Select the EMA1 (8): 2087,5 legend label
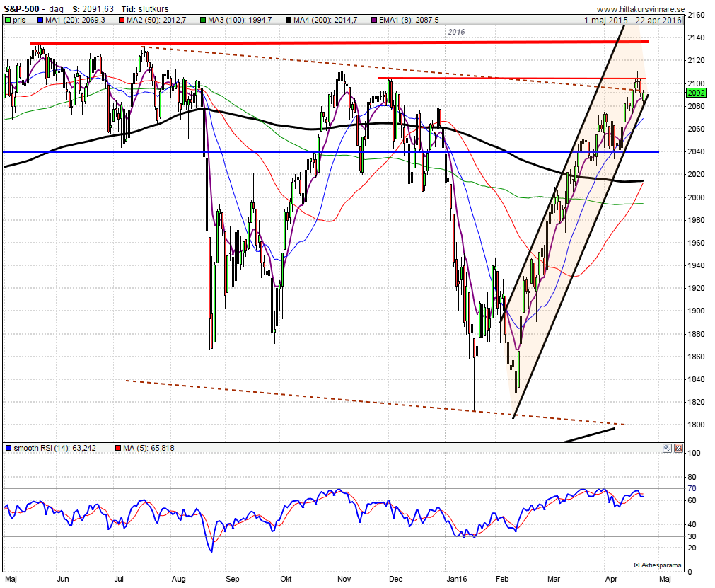The width and height of the screenshot is (715, 588). [409, 20]
